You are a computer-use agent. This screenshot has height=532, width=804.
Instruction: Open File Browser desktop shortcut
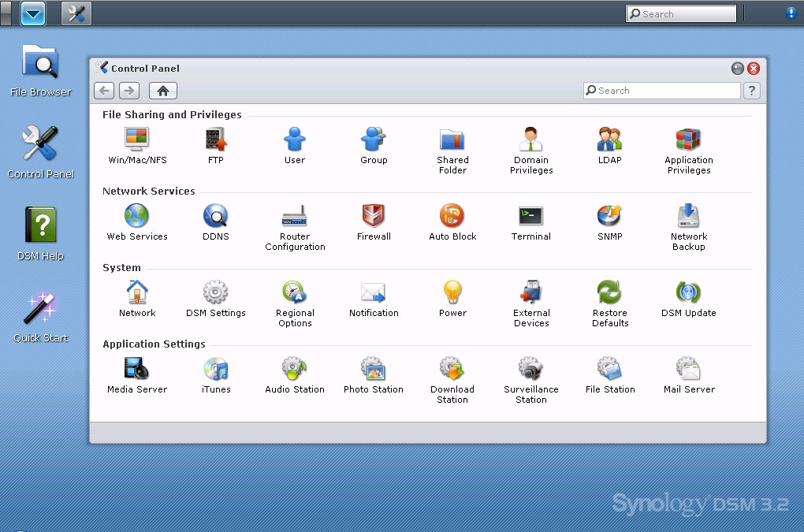click(x=40, y=71)
